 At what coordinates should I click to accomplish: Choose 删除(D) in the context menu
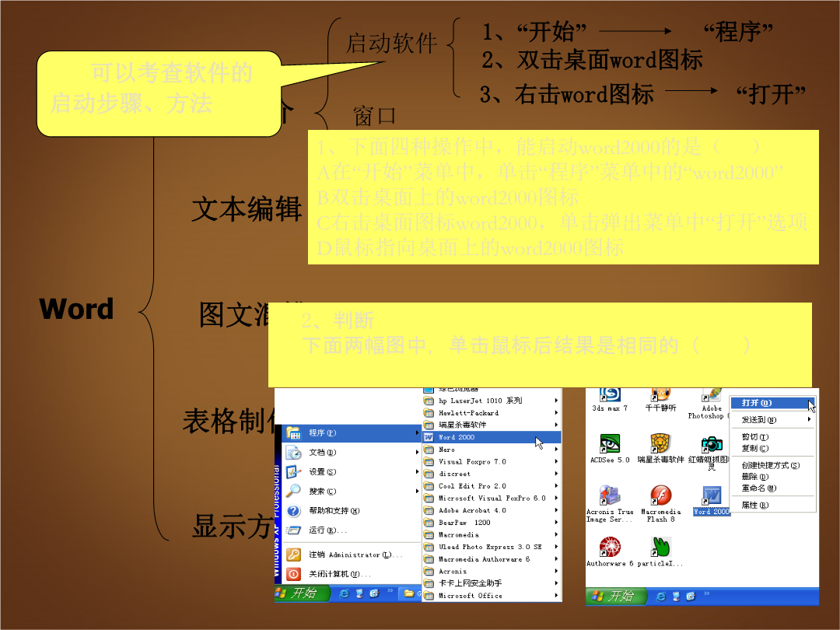(772, 477)
